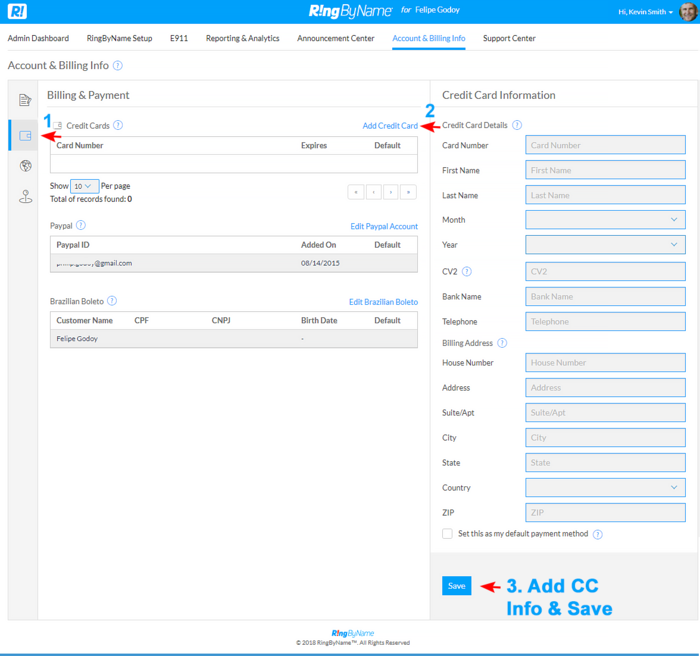Go to Reporting & Analytics tab
The image size is (700, 656).
pos(242,38)
